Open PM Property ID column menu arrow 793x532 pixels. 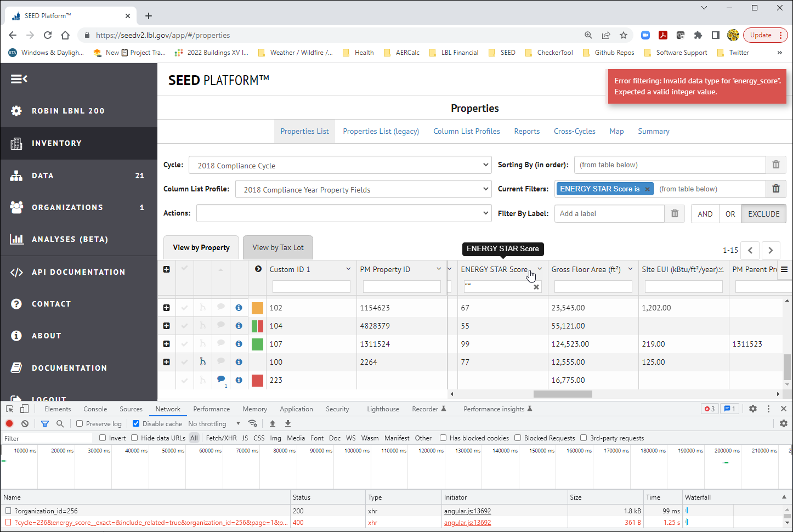(x=439, y=269)
